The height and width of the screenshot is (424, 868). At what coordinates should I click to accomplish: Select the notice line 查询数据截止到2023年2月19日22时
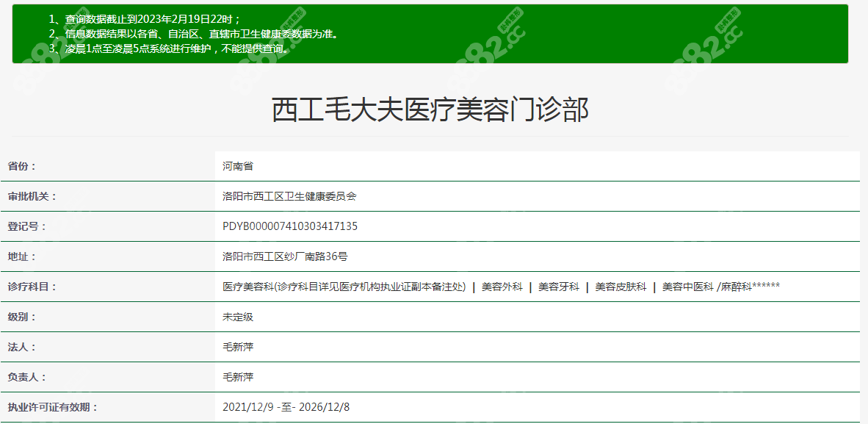pyautogui.click(x=145, y=19)
